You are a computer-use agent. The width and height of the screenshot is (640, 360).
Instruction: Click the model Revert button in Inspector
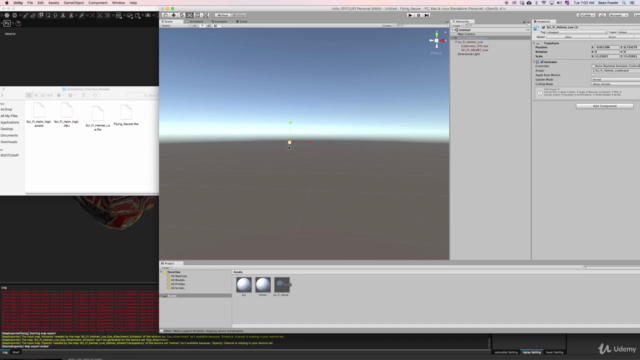[x=612, y=37]
